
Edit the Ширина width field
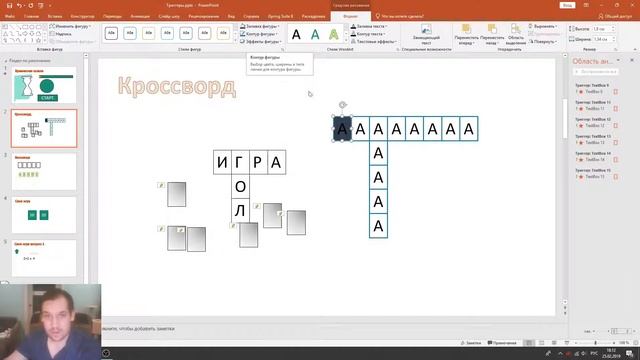pos(604,39)
